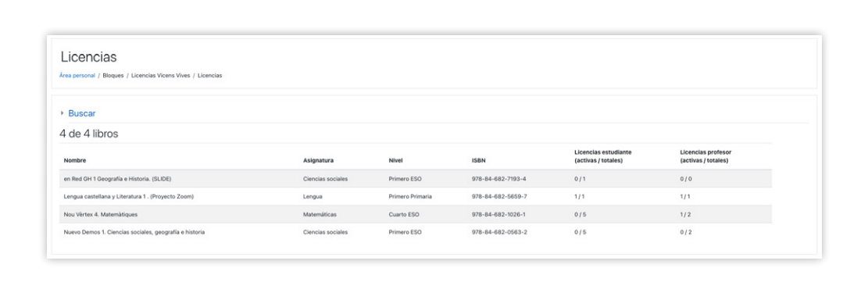Click the trailing Licencias breadcrumb item
Screen dimensions: 868x300
(210, 75)
